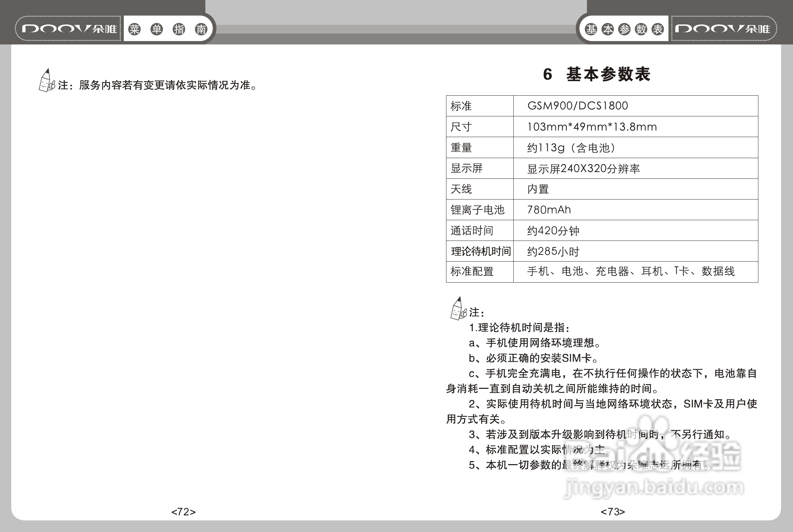This screenshot has height=532, width=793.
Task: Click page number <73>
Action: pos(612,512)
